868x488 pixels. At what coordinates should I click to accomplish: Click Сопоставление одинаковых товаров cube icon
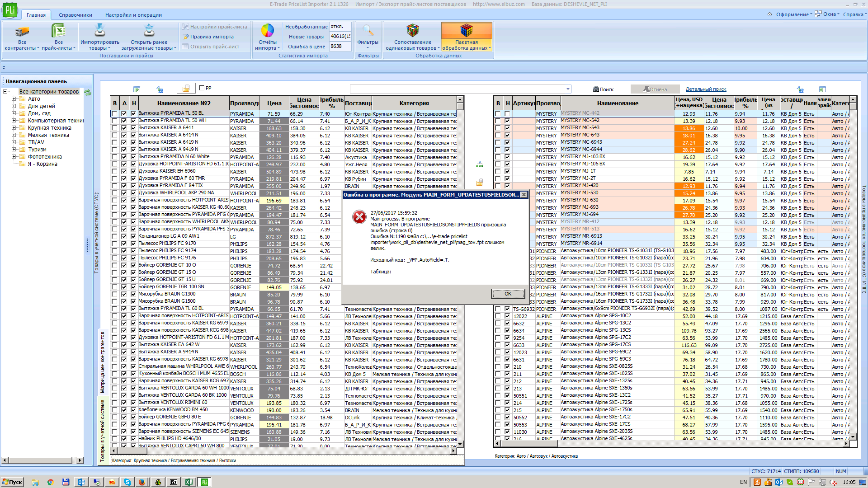412,31
